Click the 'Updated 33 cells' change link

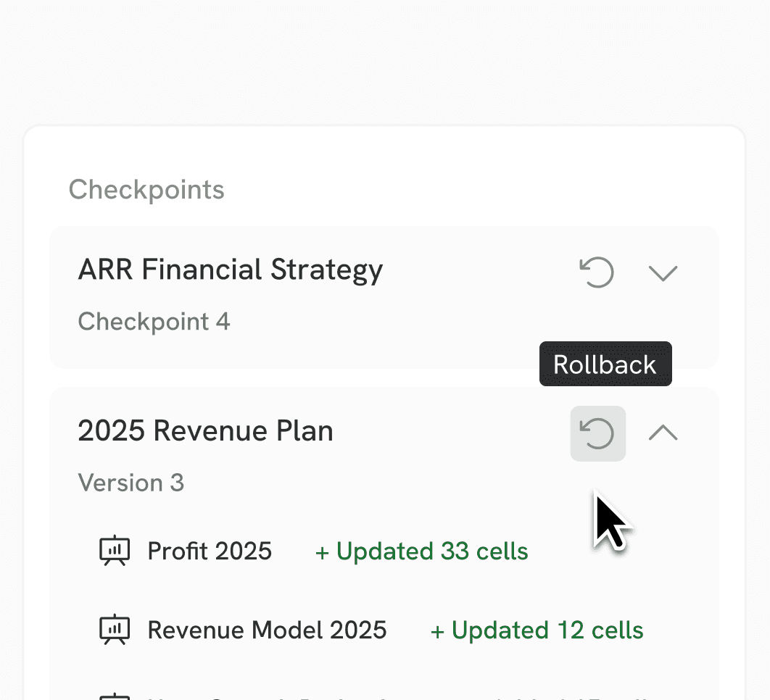(x=421, y=551)
